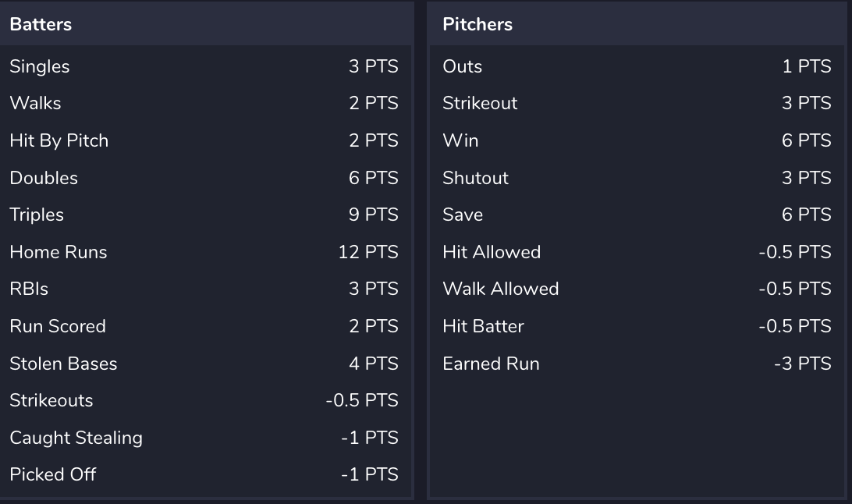The width and height of the screenshot is (852, 504).
Task: Select the Caught Stealing row
Action: click(x=206, y=438)
